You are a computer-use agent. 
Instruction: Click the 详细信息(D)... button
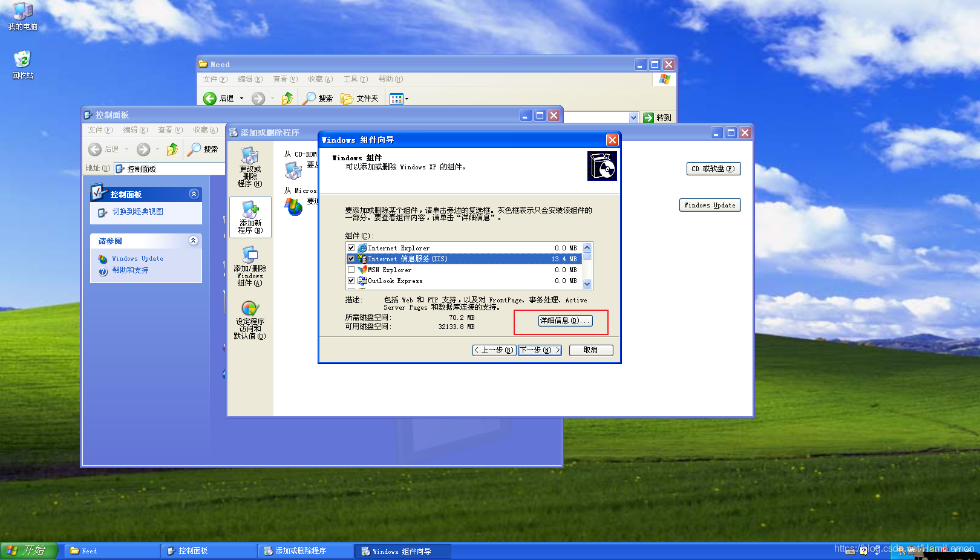565,321
